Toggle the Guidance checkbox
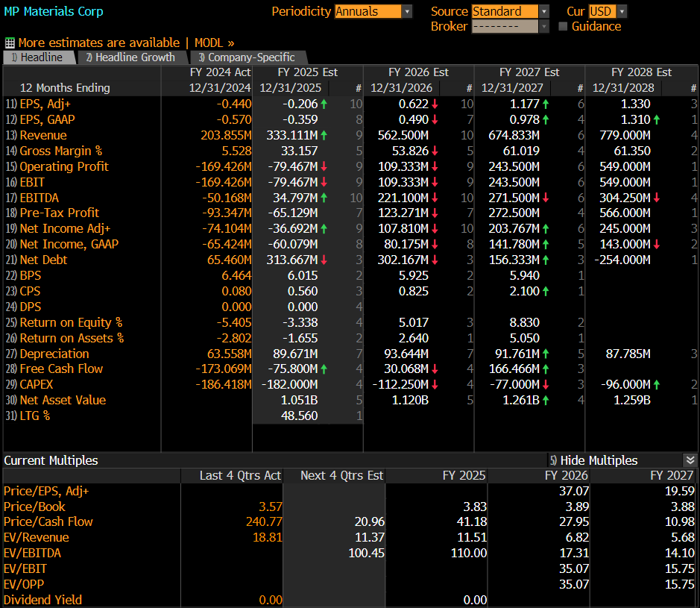The image size is (700, 608). (563, 26)
